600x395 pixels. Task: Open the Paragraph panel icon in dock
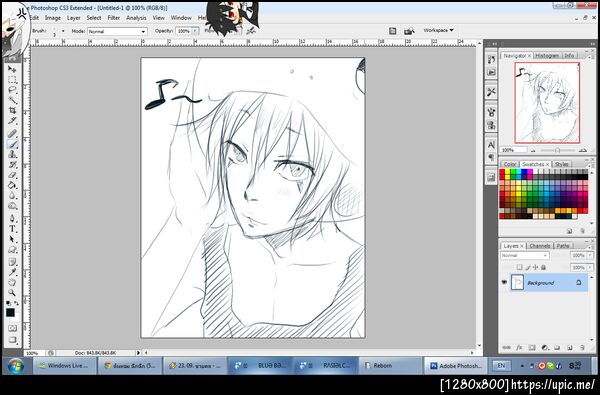[491, 157]
